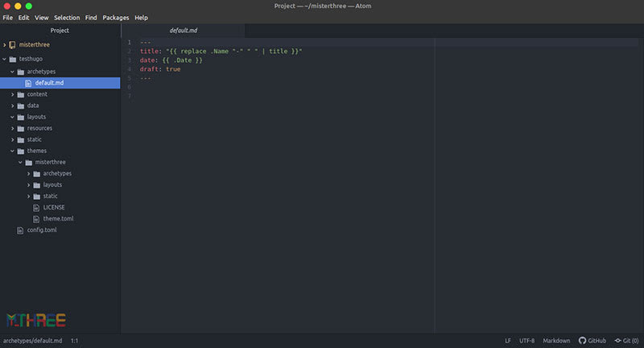Click the misterthree theme folder icon
The width and height of the screenshot is (644, 348).
28,162
